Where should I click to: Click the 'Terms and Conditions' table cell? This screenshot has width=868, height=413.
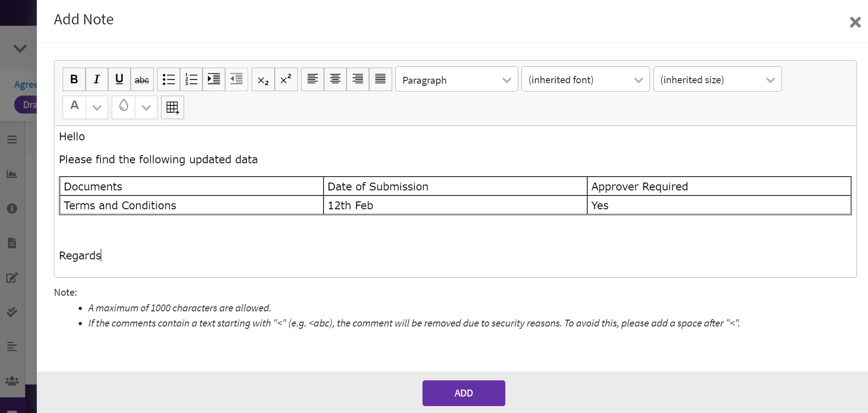191,206
